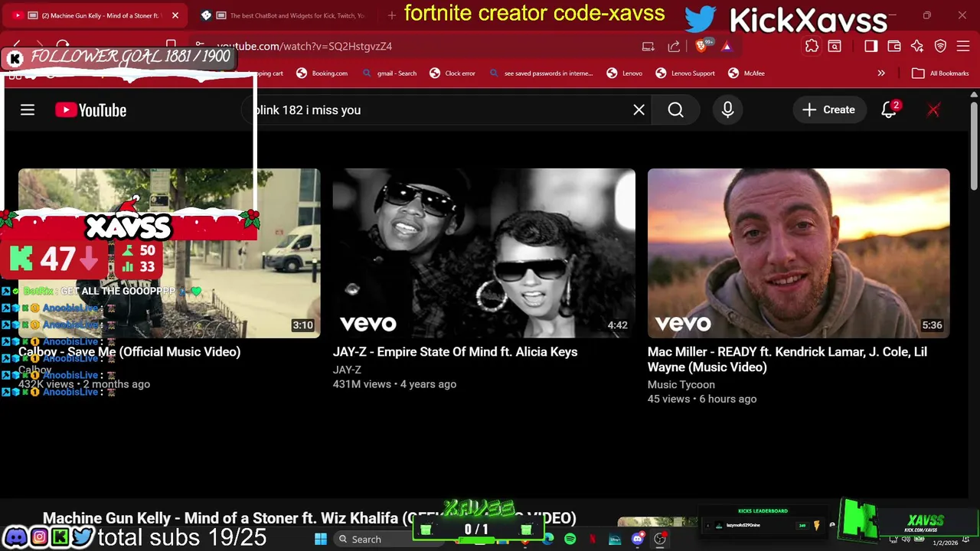Open the Clock error bookmark
Image resolution: width=980 pixels, height=551 pixels.
click(452, 73)
